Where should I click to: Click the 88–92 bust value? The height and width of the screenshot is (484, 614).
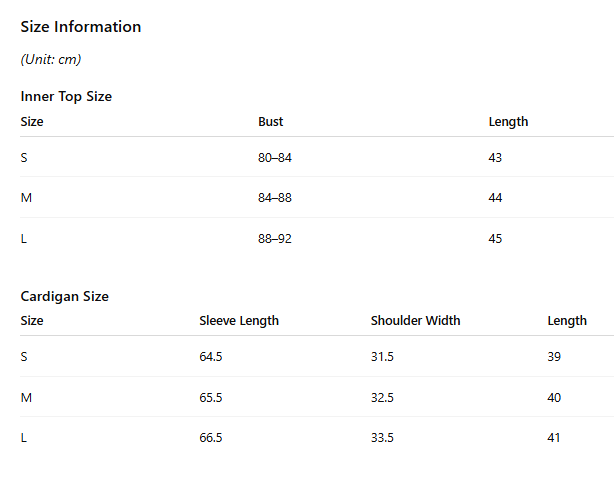[274, 238]
